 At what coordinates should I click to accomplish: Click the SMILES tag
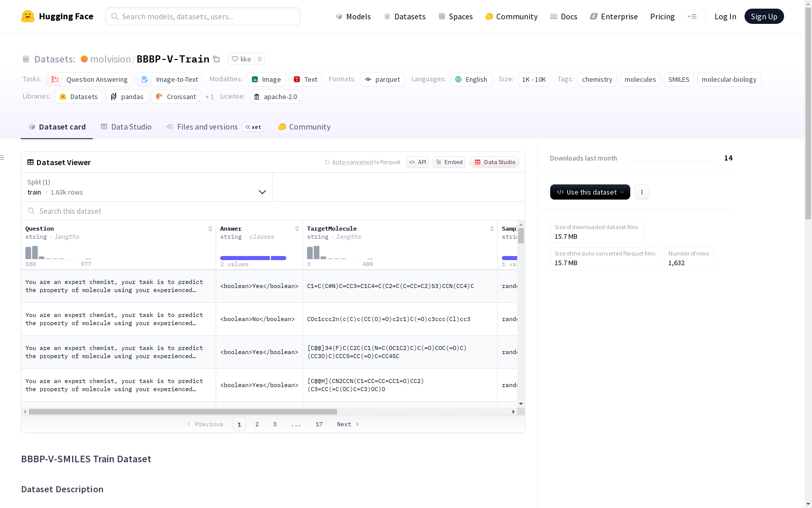coord(679,79)
